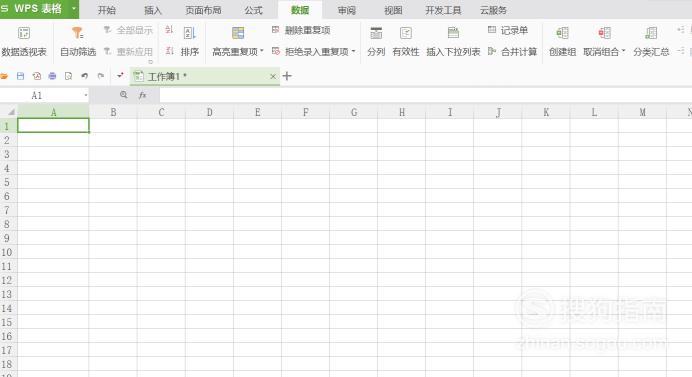The height and width of the screenshot is (377, 692).
Task: Click the save icon in quick toolbar
Action: coord(20,76)
